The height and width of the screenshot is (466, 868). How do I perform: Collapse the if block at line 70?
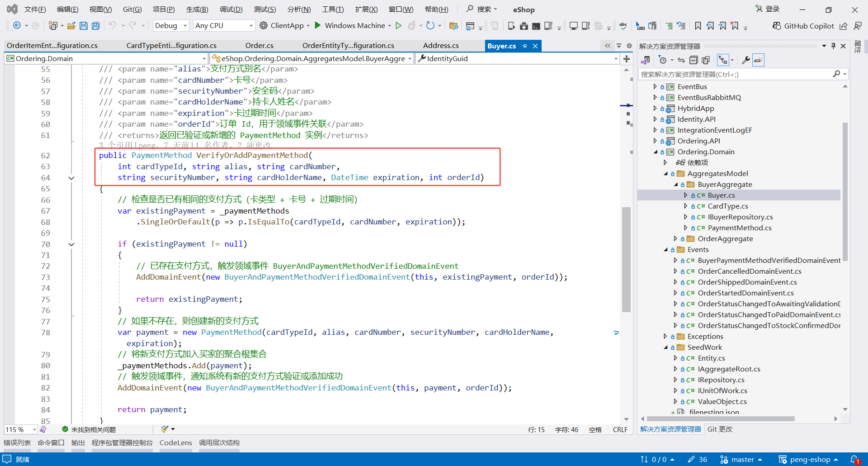(x=71, y=244)
